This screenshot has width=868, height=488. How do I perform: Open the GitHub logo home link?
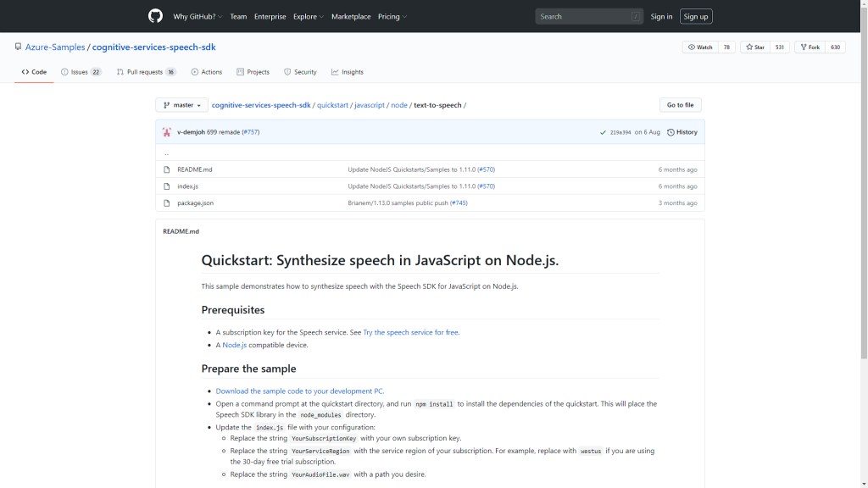[x=156, y=16]
